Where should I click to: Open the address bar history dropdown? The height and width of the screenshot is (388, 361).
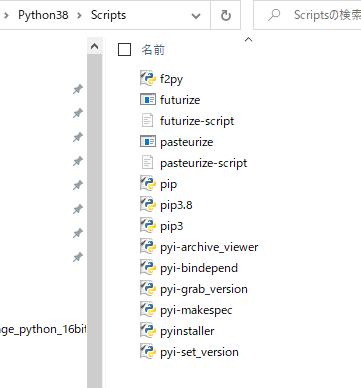[196, 16]
